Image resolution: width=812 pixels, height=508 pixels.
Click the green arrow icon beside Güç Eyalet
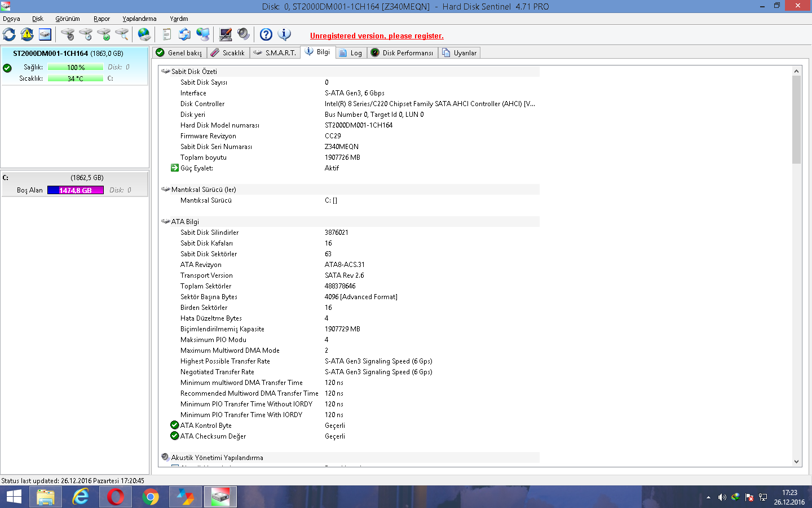point(175,168)
